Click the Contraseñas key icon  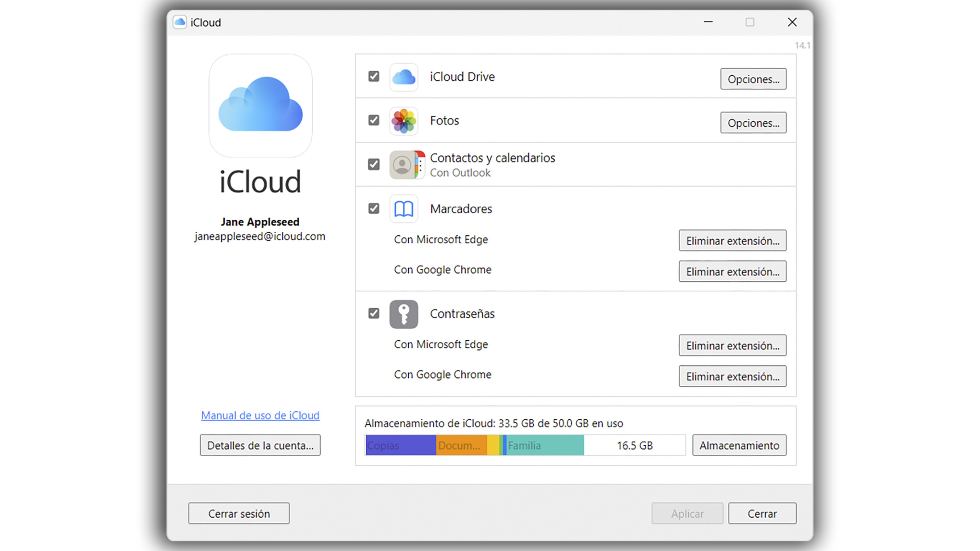pos(404,314)
